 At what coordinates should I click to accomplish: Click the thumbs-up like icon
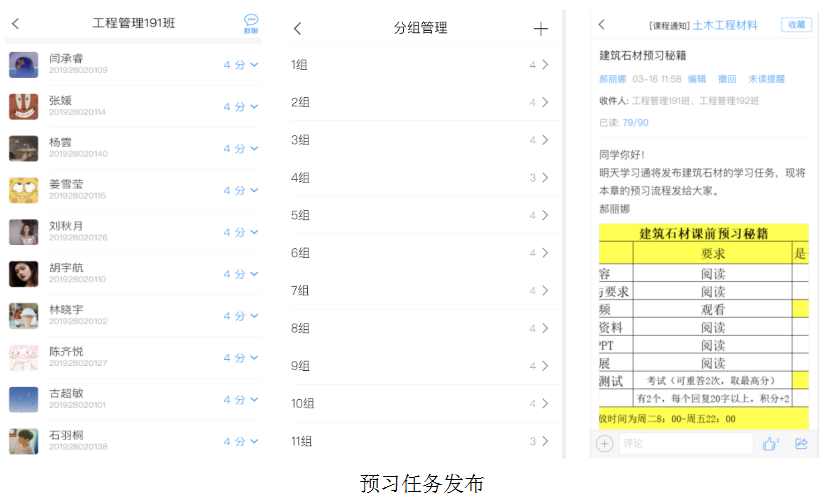[x=770, y=443]
